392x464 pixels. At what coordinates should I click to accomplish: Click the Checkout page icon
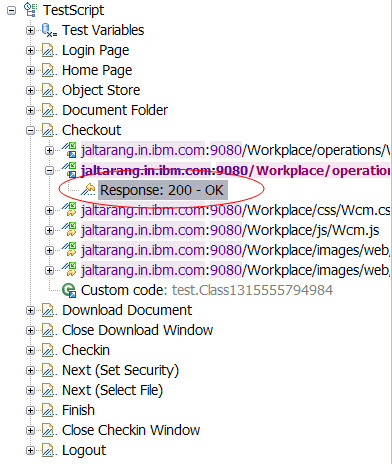click(49, 130)
